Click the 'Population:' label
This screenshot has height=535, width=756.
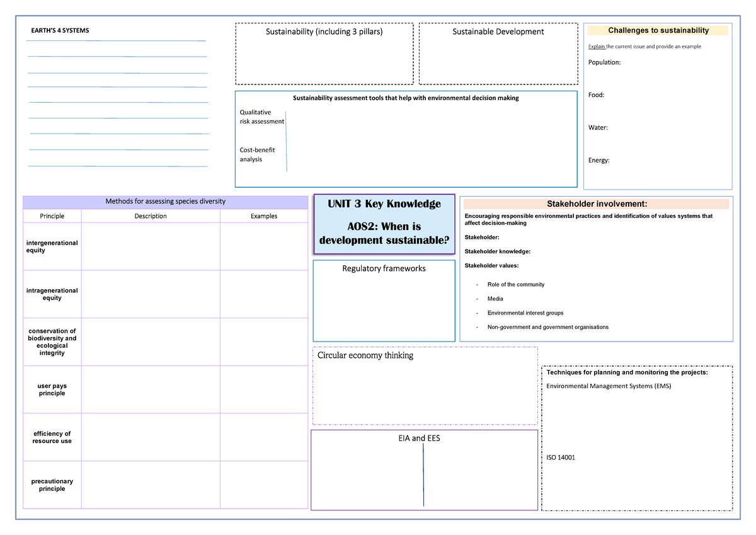tap(604, 62)
